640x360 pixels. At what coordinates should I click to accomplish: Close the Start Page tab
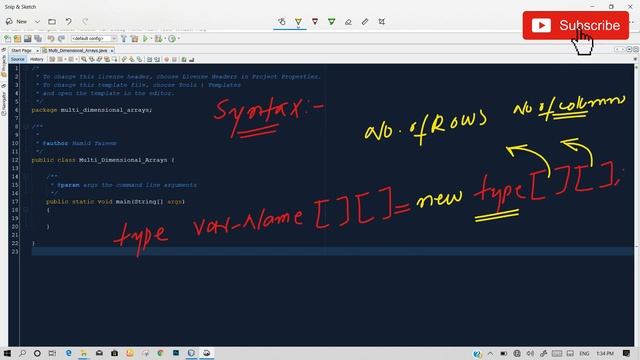[x=37, y=51]
